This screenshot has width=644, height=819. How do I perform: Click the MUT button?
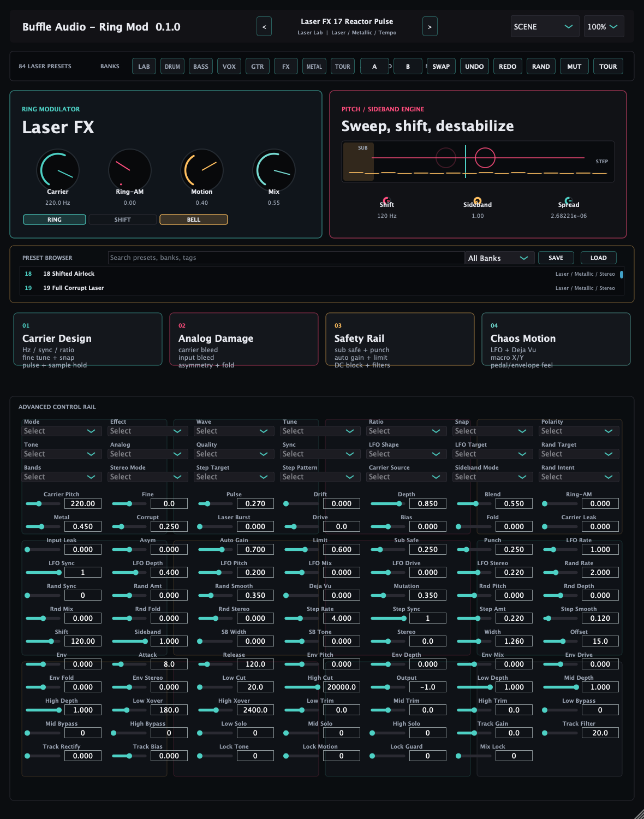click(x=574, y=67)
